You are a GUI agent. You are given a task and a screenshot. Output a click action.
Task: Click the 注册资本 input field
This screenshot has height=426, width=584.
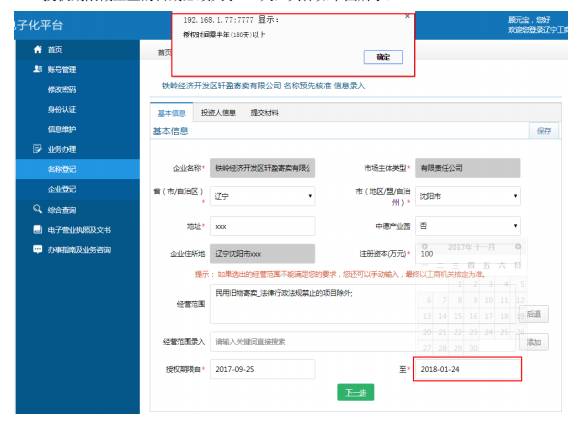click(468, 254)
